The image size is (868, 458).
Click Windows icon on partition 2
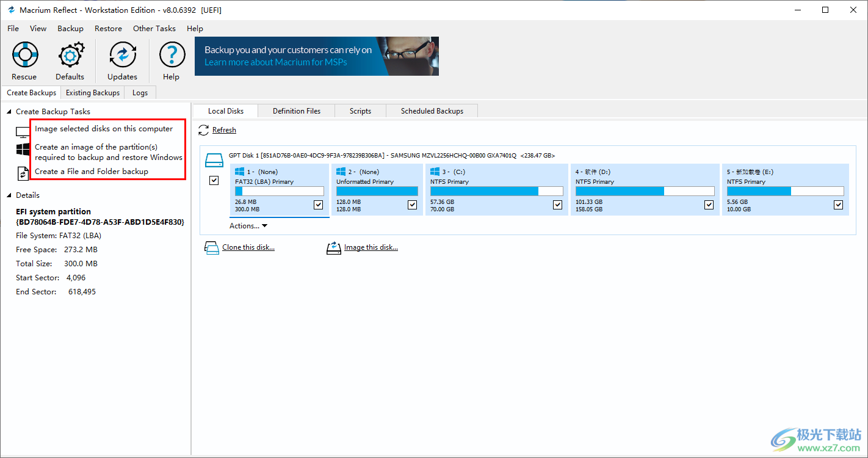tap(341, 172)
